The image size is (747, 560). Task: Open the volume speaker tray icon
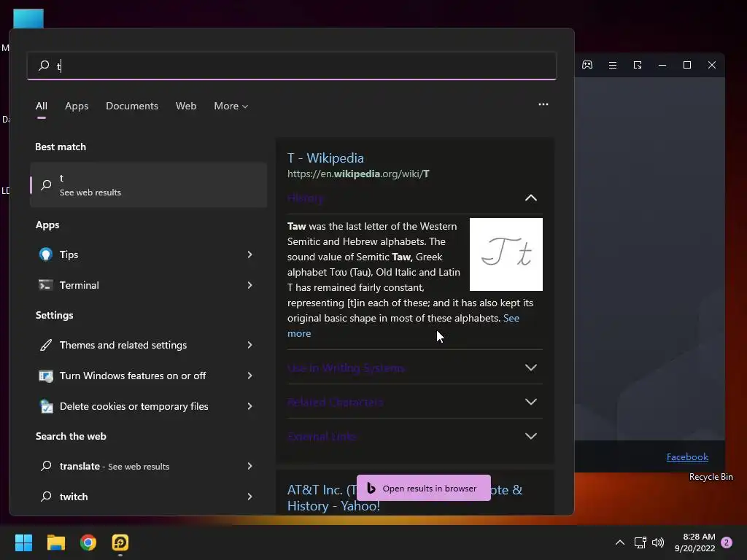[x=658, y=542]
